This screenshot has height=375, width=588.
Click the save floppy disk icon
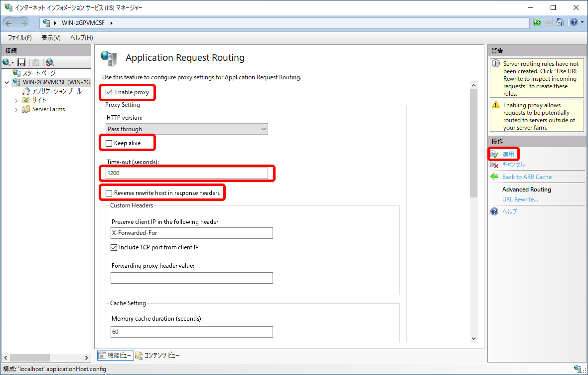[21, 62]
